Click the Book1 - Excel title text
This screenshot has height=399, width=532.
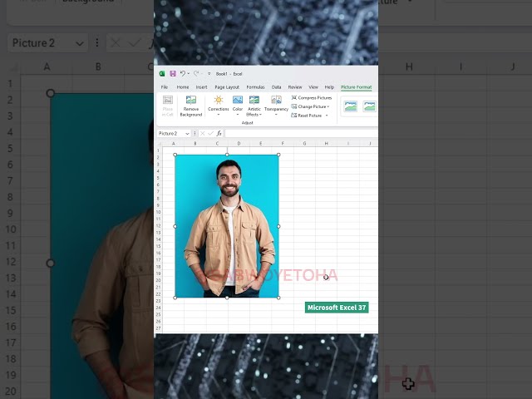pos(229,74)
